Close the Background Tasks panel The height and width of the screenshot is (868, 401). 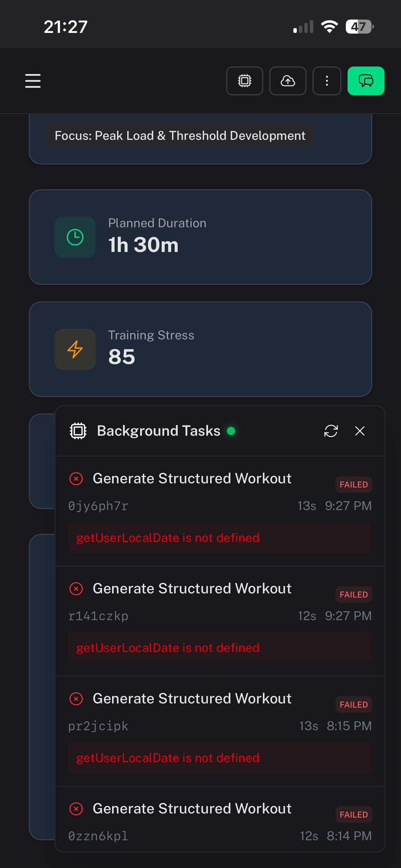360,431
